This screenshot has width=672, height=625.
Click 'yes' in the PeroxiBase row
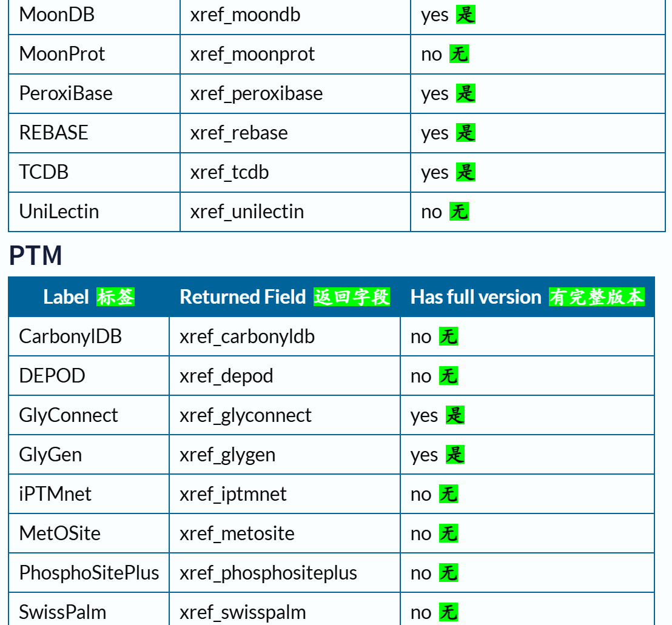pos(435,95)
